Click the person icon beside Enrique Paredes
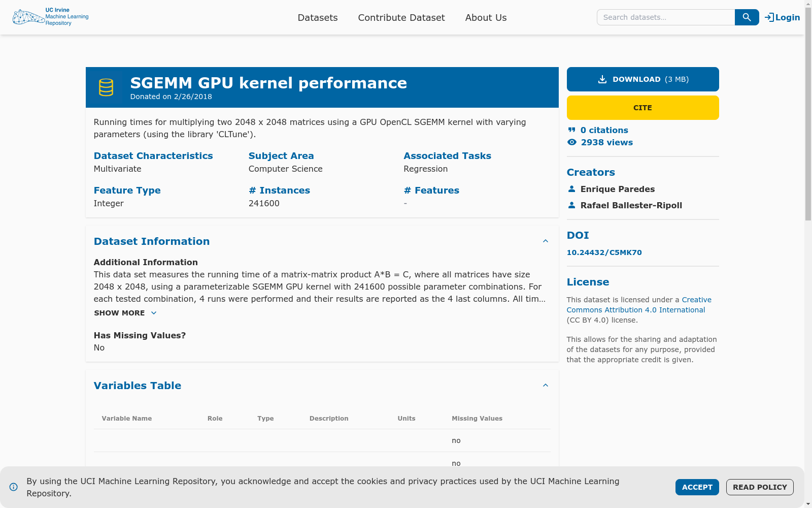The width and height of the screenshot is (812, 508). click(572, 188)
